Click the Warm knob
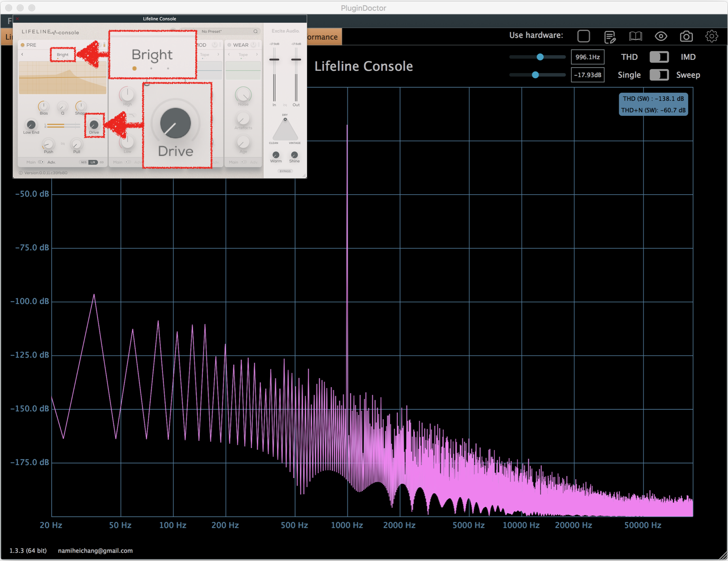 click(x=276, y=154)
